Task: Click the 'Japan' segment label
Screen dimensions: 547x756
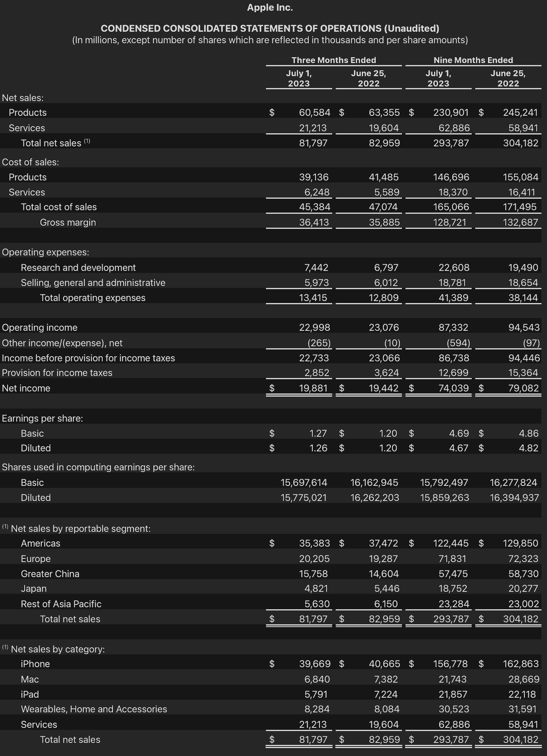Action: pyautogui.click(x=34, y=589)
